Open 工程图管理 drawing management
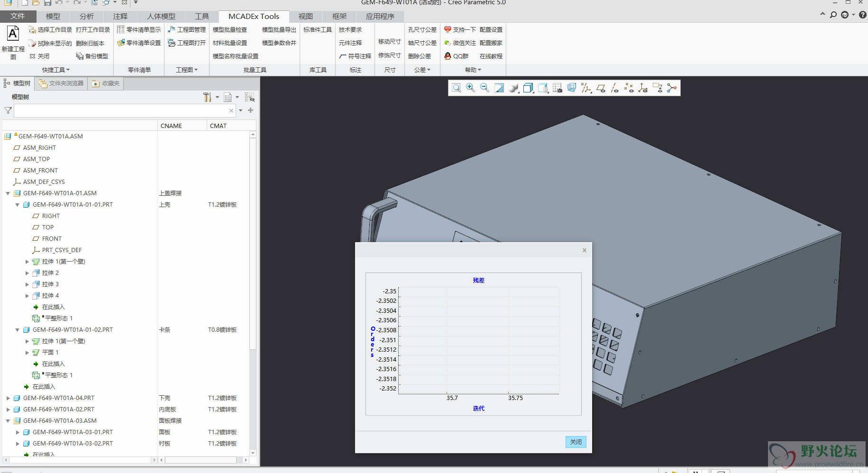The width and height of the screenshot is (868, 473). [187, 30]
